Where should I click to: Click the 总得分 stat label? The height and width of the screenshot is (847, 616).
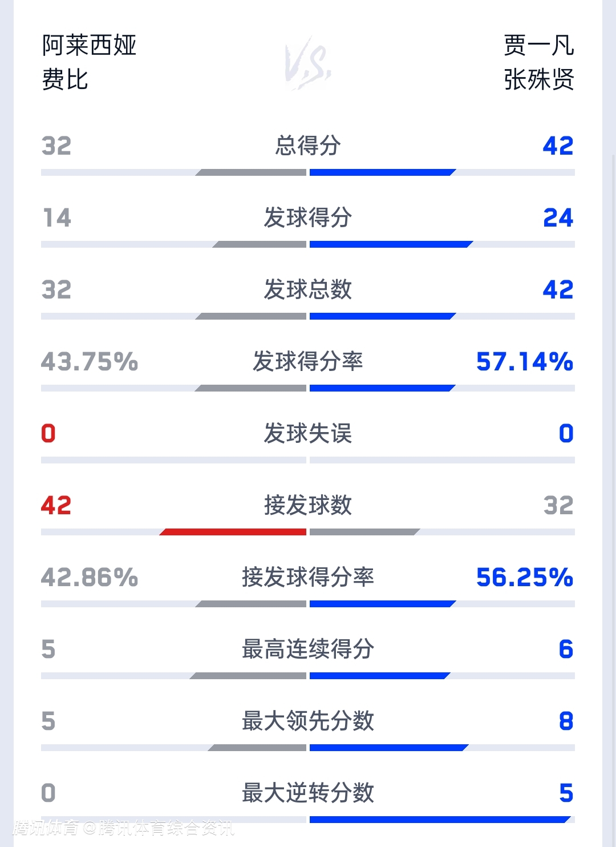pyautogui.click(x=308, y=146)
